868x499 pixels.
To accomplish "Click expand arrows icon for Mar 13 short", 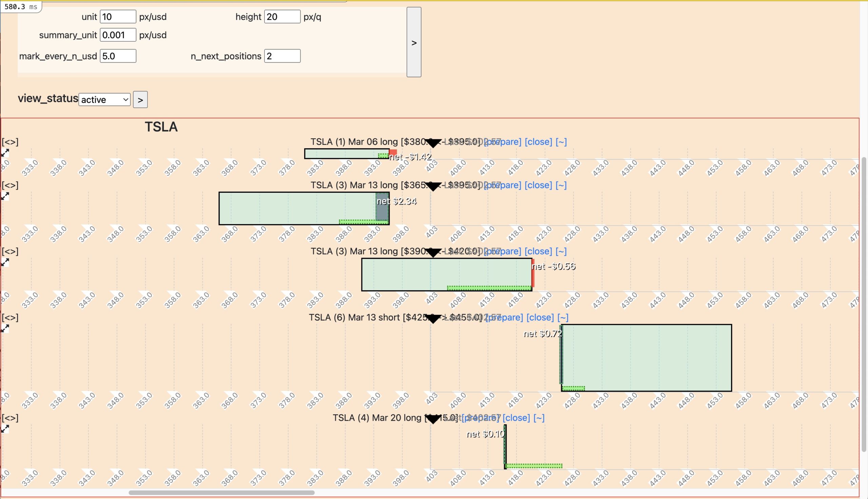I will click(x=5, y=328).
